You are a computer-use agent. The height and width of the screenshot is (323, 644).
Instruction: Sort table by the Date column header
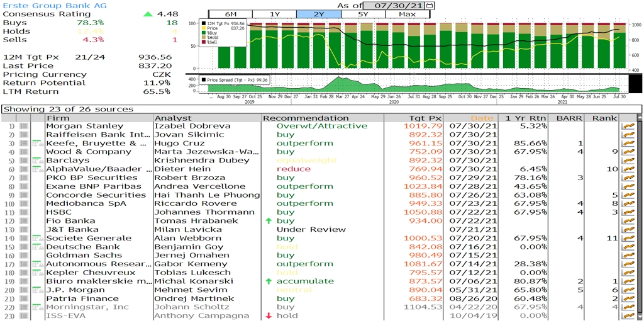[x=470, y=118]
